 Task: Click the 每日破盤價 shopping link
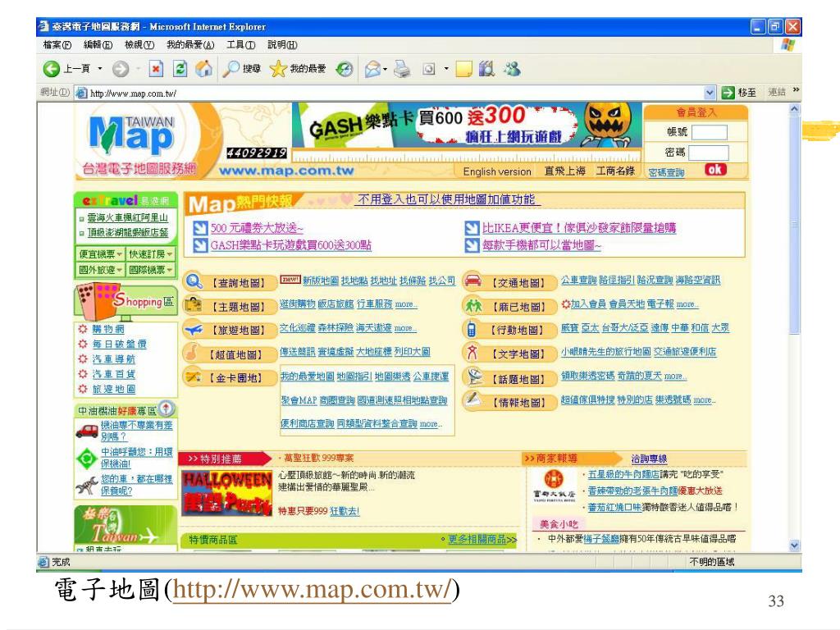119,344
